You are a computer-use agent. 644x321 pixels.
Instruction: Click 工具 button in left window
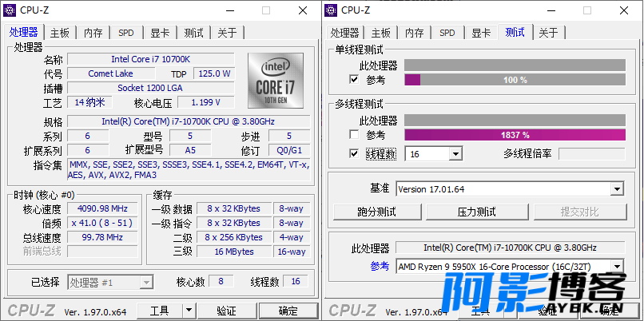(x=159, y=311)
